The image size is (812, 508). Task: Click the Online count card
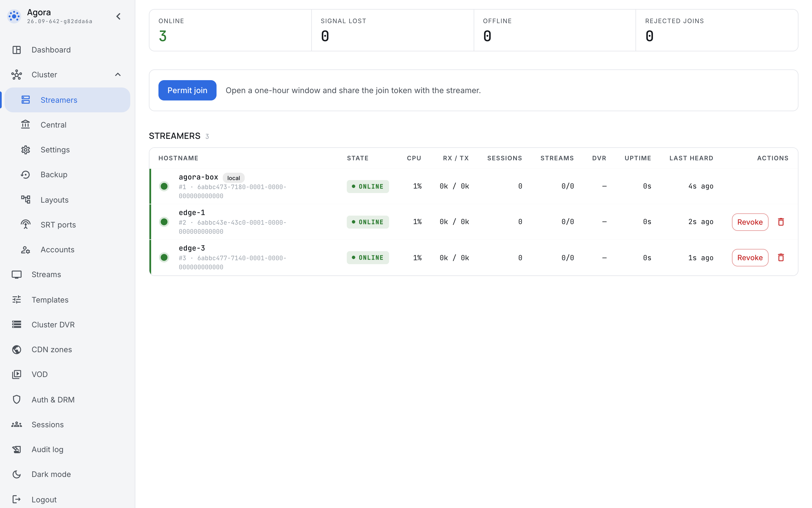click(x=230, y=30)
